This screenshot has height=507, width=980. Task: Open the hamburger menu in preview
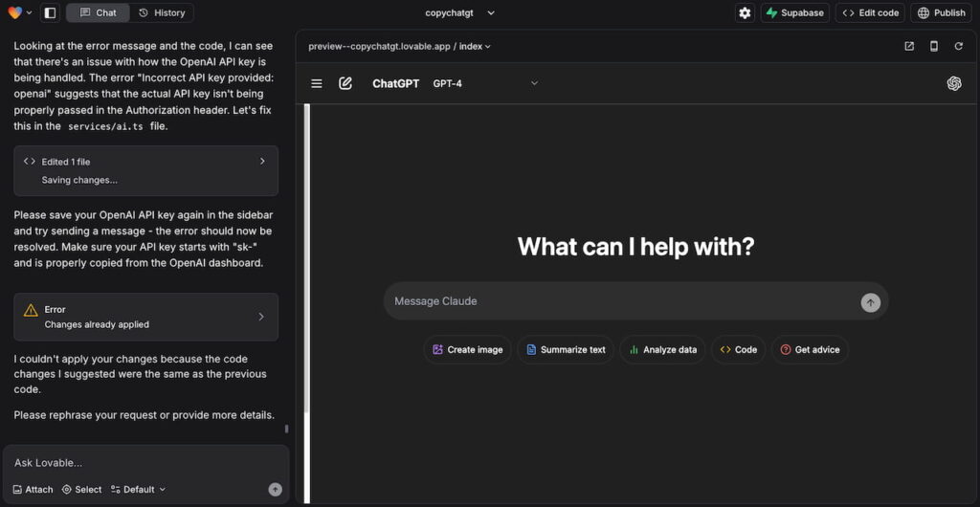317,83
